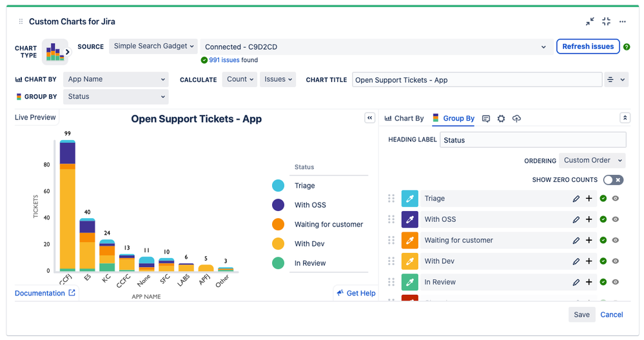Toggle green check on Waiting for customer row
This screenshot has width=644, height=340.
(603, 241)
